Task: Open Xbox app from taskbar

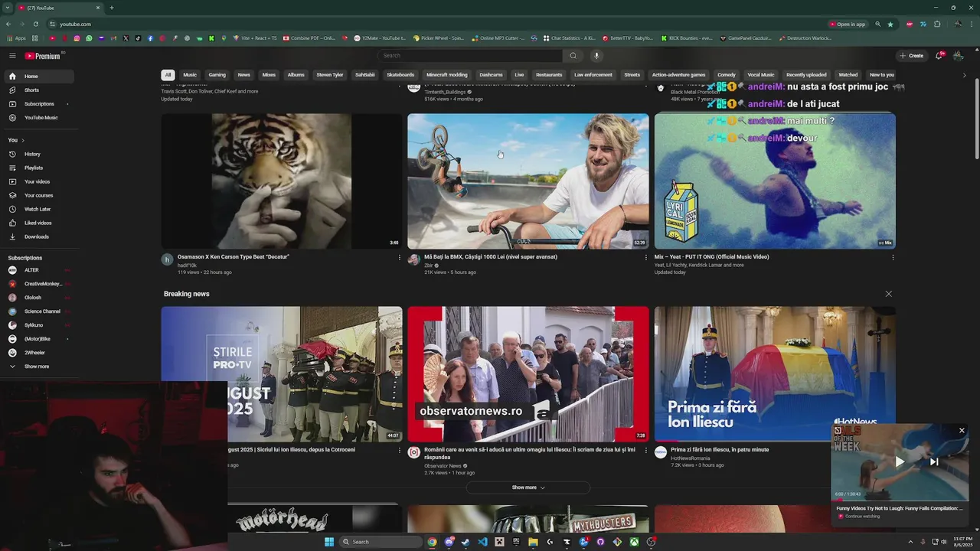Action: [x=635, y=542]
